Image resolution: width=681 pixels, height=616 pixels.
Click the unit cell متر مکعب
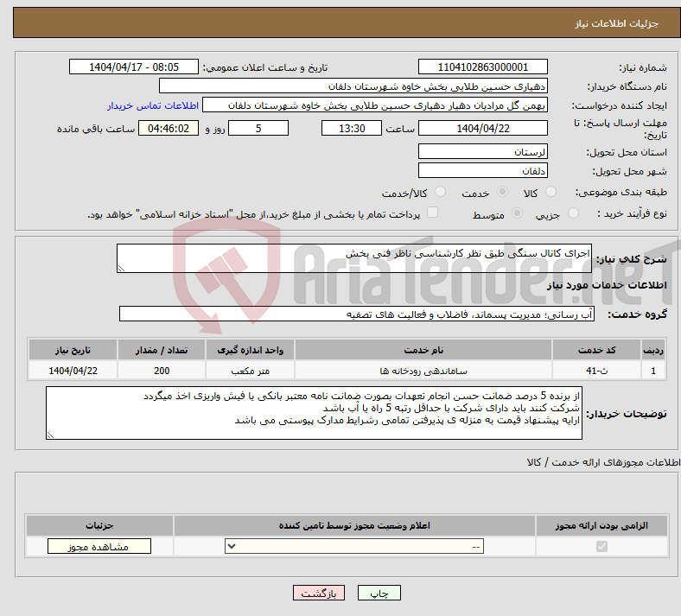click(x=250, y=371)
